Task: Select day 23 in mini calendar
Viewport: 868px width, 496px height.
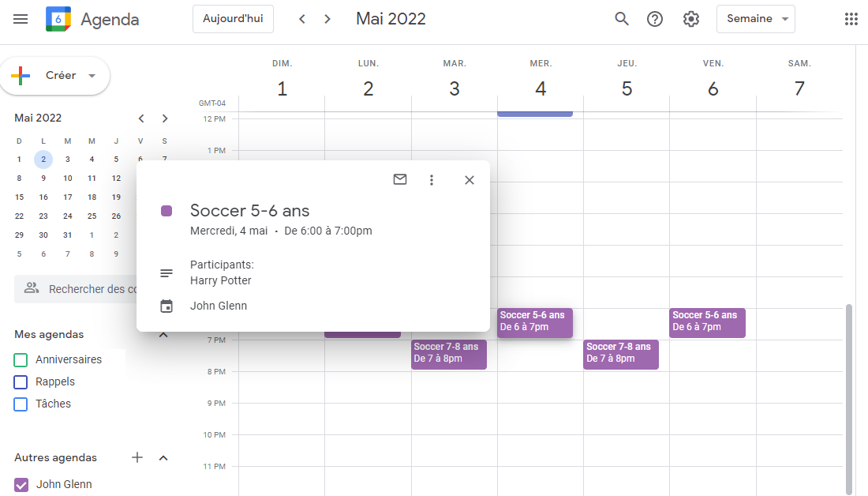Action: [x=43, y=216]
